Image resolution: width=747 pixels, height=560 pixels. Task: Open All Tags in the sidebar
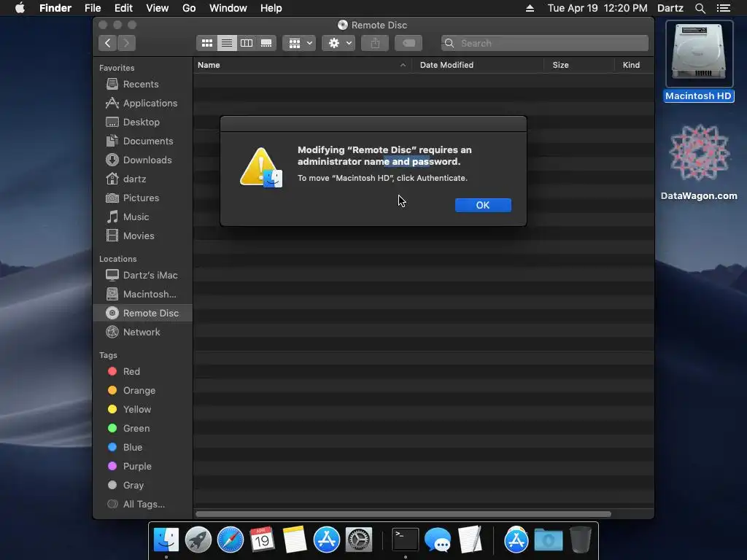point(143,505)
